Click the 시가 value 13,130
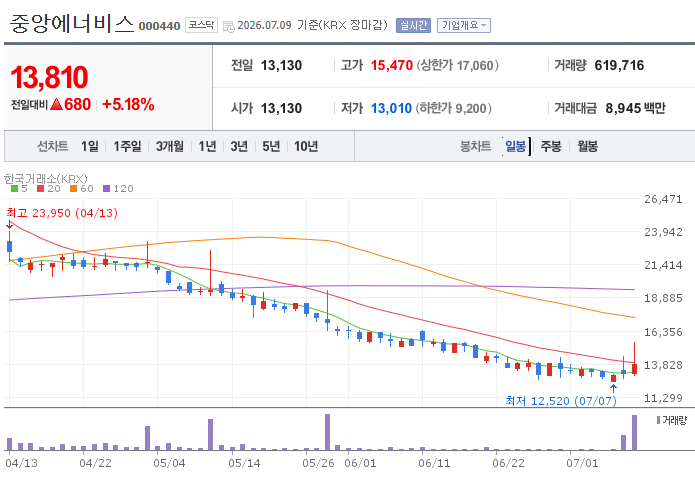This screenshot has height=481, width=695. pyautogui.click(x=281, y=108)
